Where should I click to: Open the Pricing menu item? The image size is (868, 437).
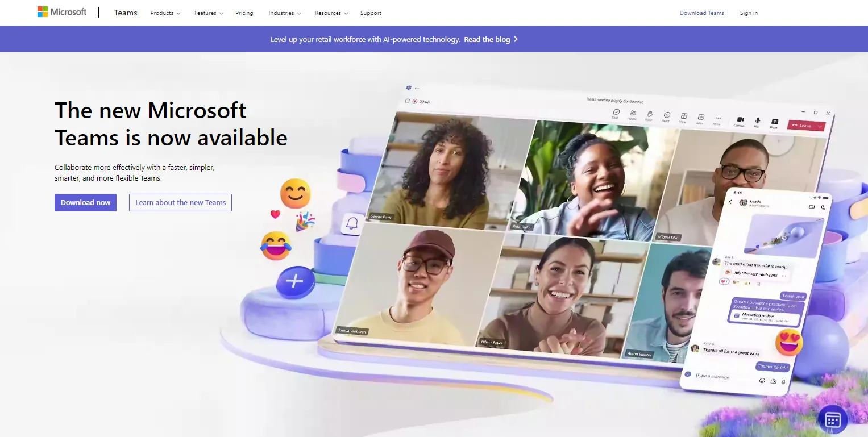[244, 13]
